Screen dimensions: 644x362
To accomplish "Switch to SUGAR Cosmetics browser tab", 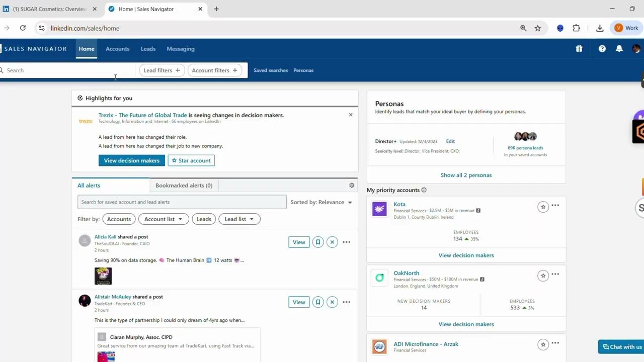I will (49, 9).
